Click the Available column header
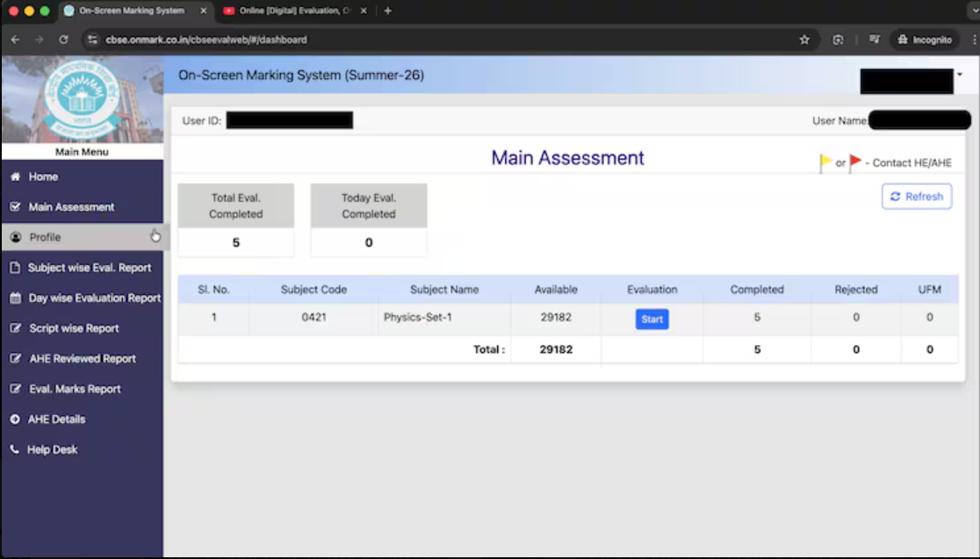This screenshot has height=559, width=980. coord(556,290)
